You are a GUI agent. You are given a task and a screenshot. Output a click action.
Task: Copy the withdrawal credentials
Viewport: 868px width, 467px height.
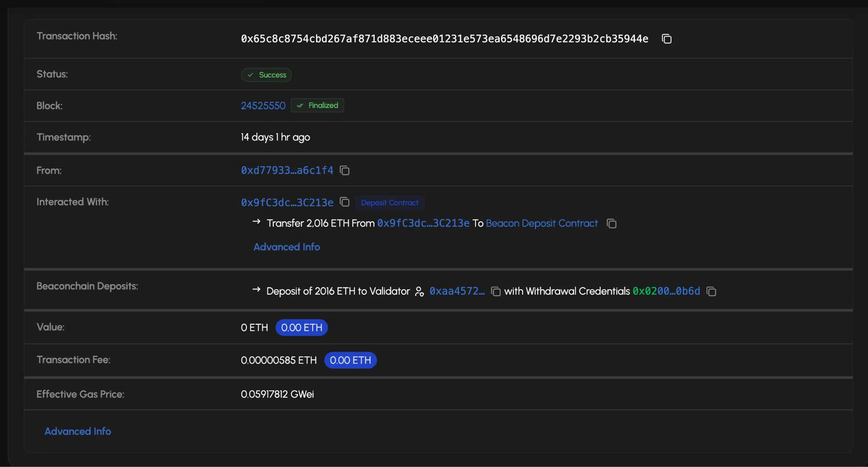711,291
